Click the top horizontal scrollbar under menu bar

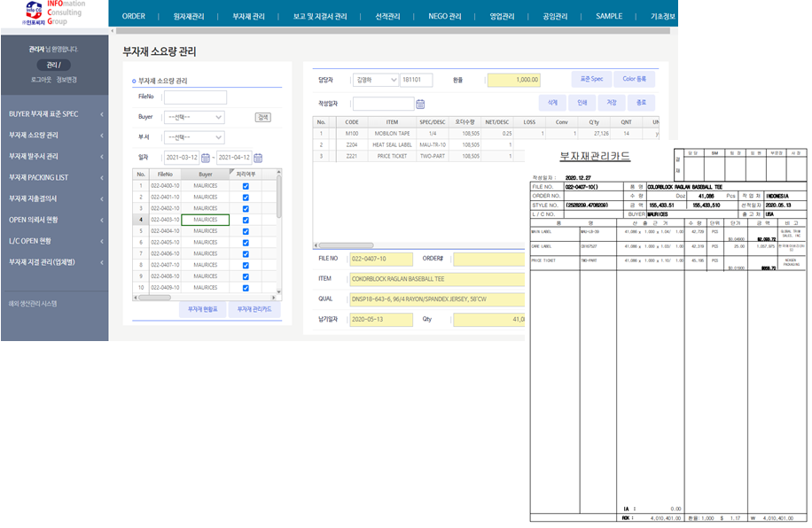pos(393,31)
